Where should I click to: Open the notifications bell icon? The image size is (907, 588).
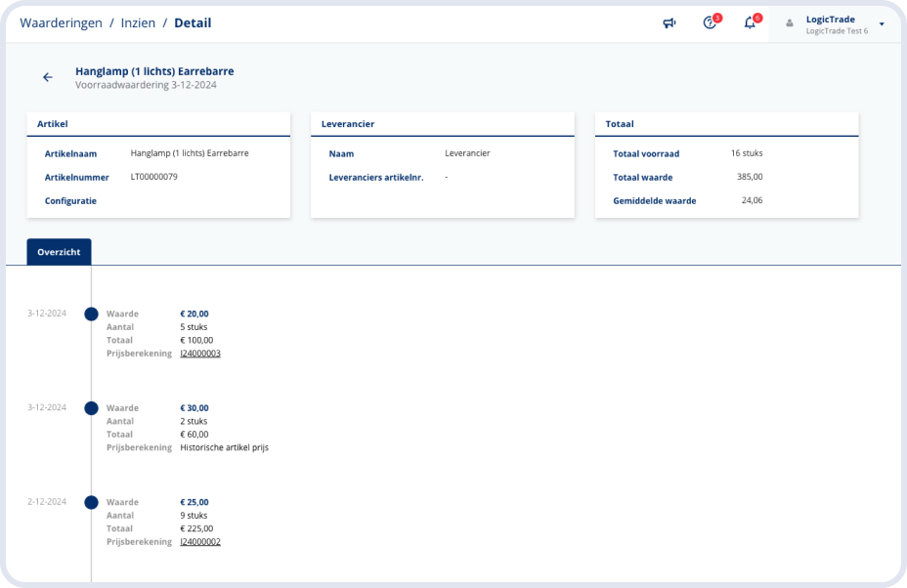pyautogui.click(x=750, y=22)
